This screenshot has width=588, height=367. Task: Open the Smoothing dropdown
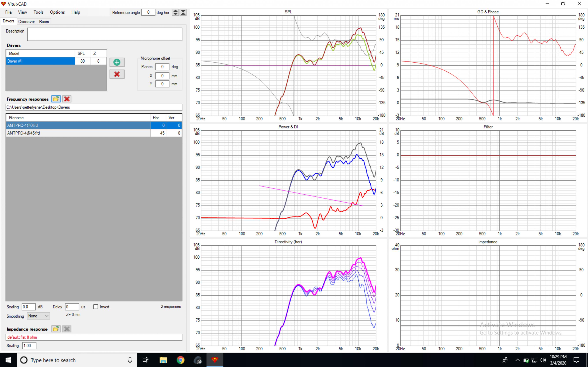[x=38, y=316]
